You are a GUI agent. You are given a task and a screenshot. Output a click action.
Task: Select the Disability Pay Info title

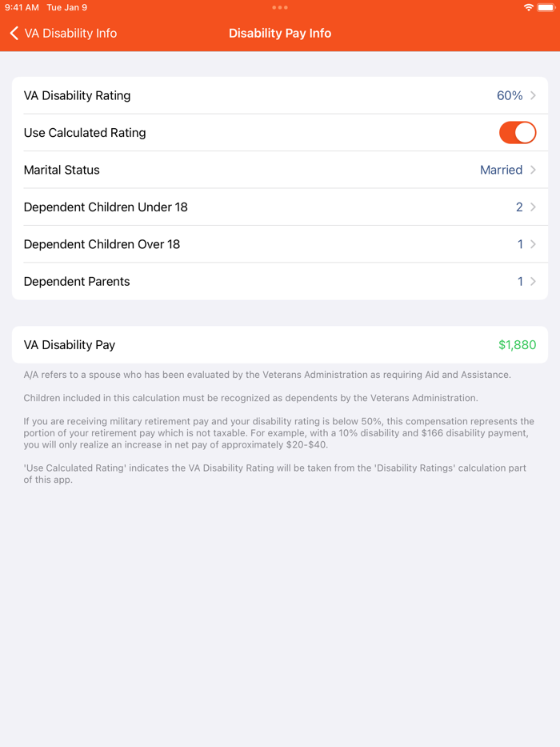280,34
